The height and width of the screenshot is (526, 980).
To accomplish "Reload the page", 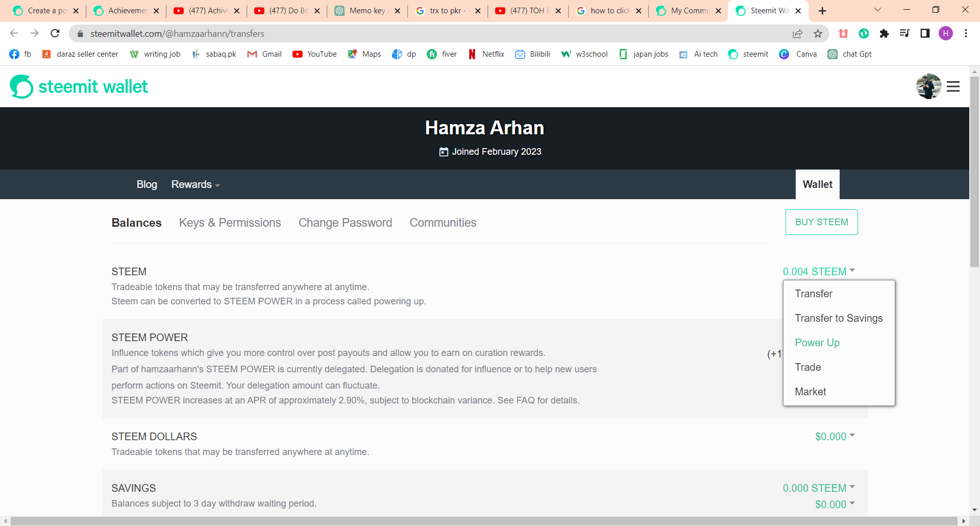I will (55, 34).
